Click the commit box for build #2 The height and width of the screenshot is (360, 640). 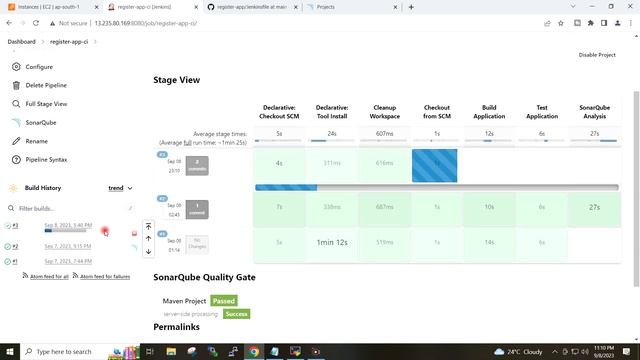(x=197, y=209)
